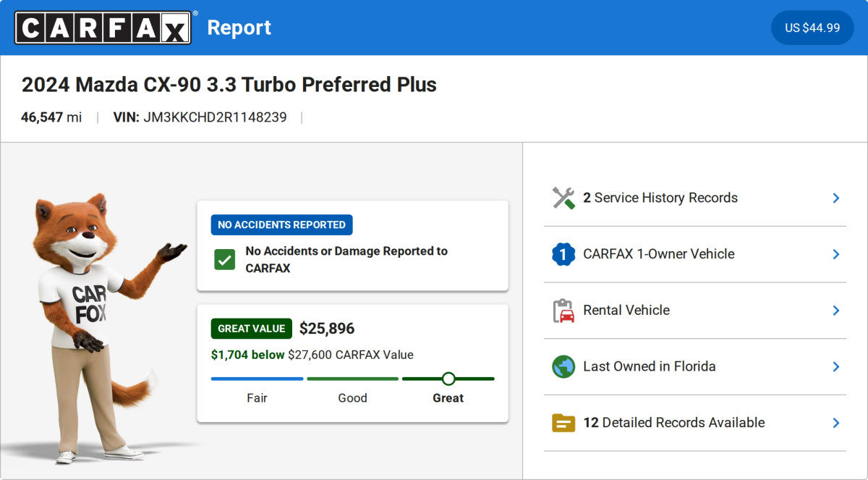Click the US $44.99 purchase button
The image size is (868, 480).
pyautogui.click(x=812, y=28)
